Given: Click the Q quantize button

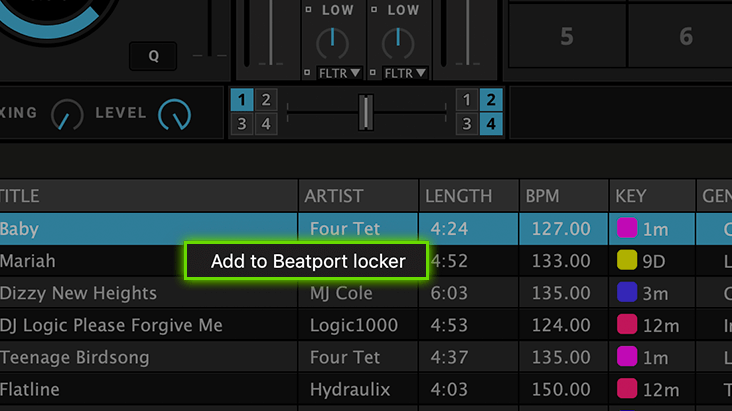Looking at the screenshot, I should click(153, 56).
